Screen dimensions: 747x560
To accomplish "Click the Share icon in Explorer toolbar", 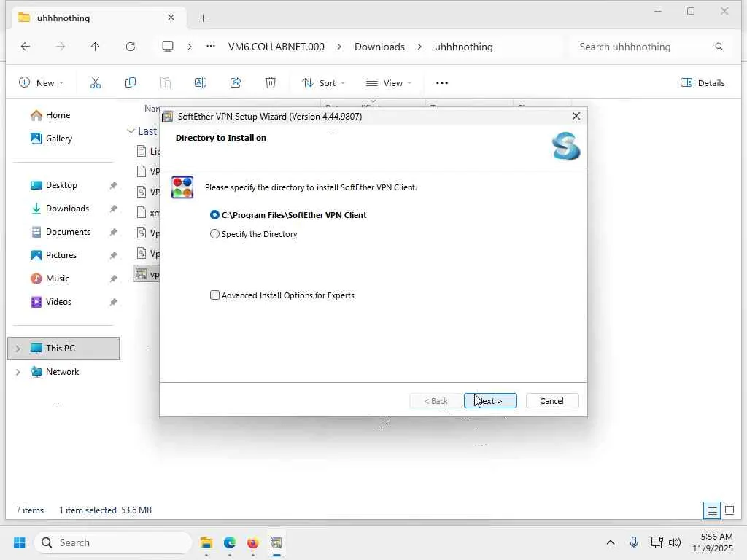I will [x=236, y=83].
